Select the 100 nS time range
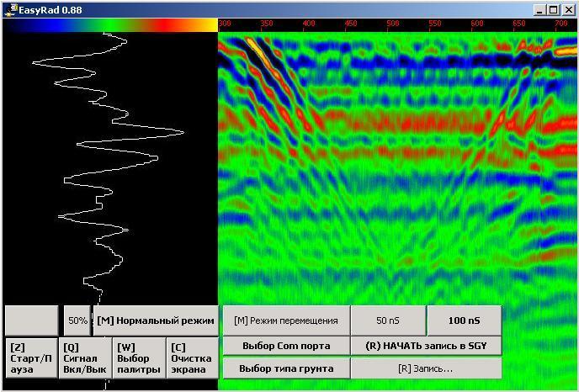The width and height of the screenshot is (579, 392). pos(464,320)
